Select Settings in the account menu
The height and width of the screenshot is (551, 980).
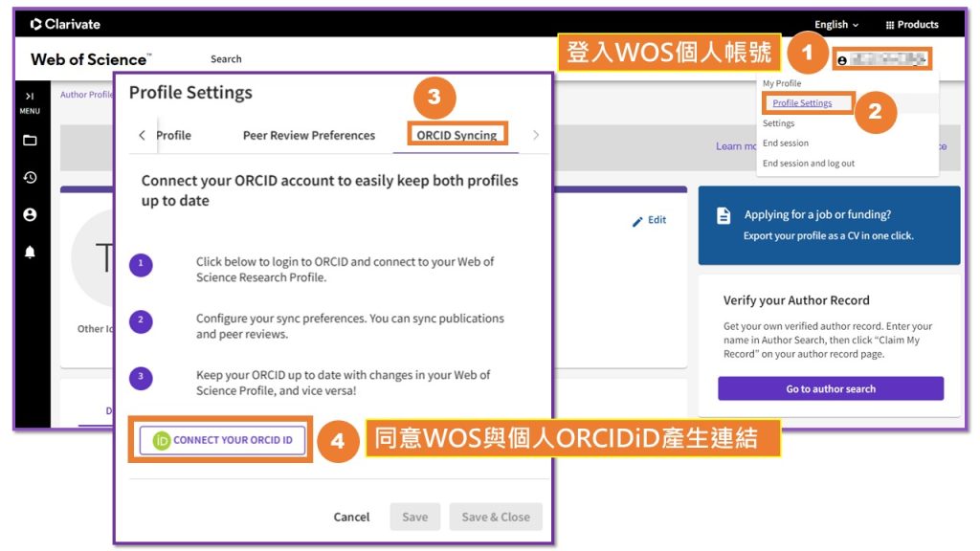(778, 123)
